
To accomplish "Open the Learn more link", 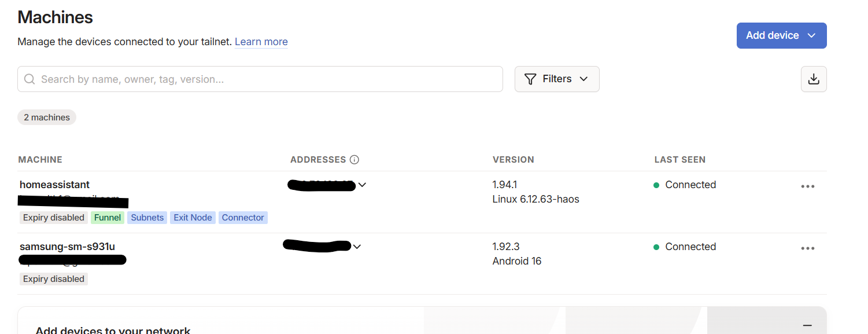I will point(261,42).
